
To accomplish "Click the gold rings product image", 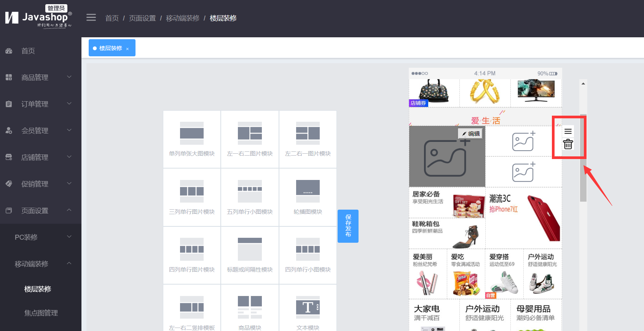I will pyautogui.click(x=485, y=93).
